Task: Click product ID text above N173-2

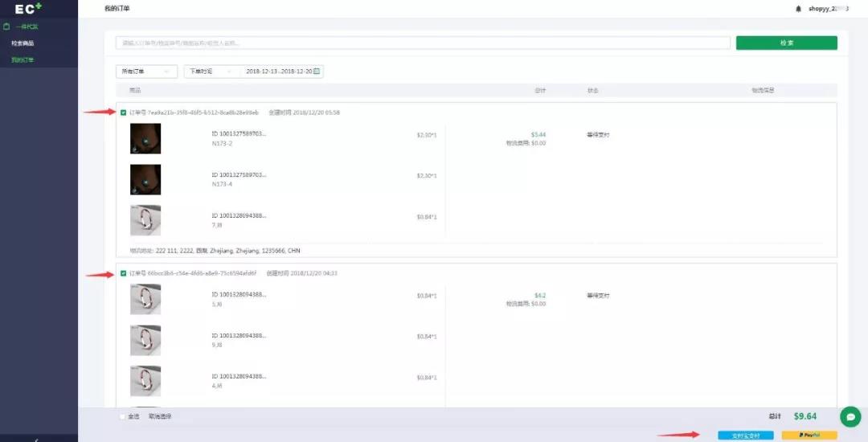Action: click(240, 134)
